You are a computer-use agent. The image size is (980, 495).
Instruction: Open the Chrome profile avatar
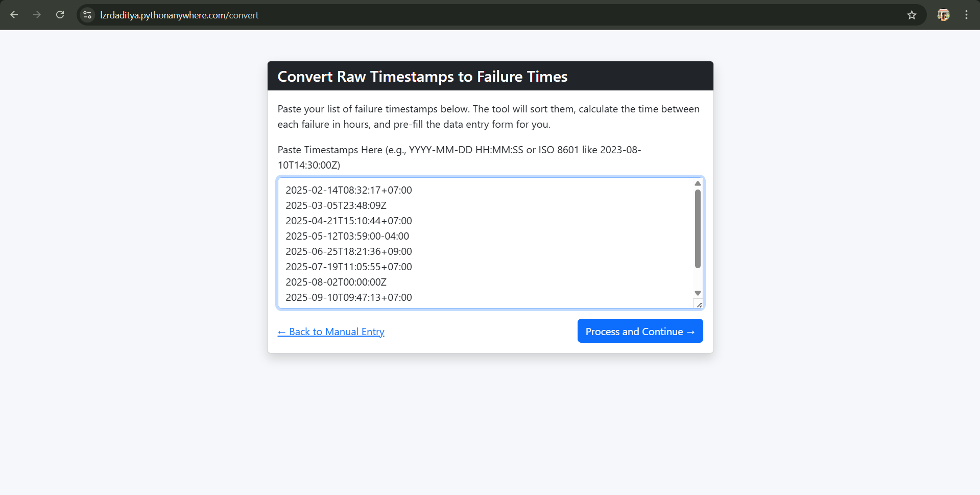[943, 15]
